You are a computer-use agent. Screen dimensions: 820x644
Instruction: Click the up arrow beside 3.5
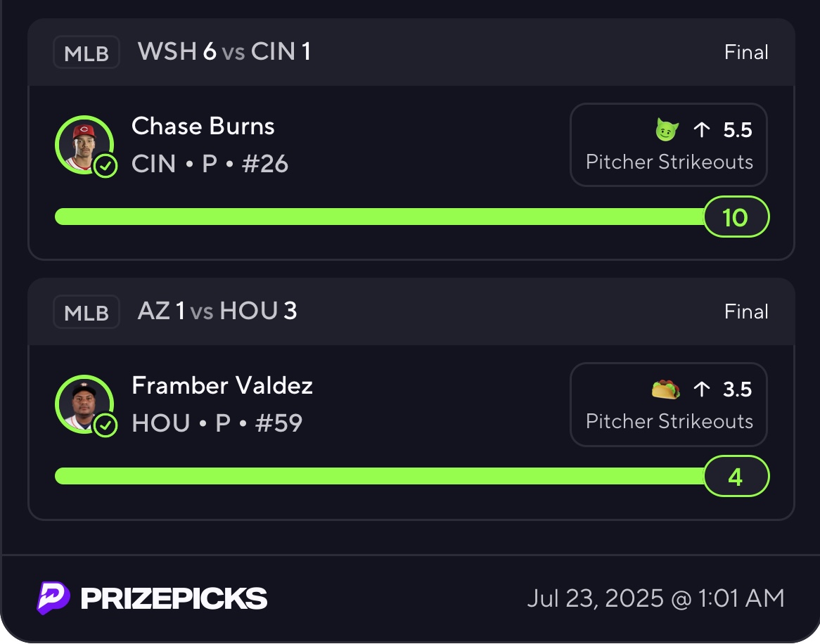tap(701, 389)
